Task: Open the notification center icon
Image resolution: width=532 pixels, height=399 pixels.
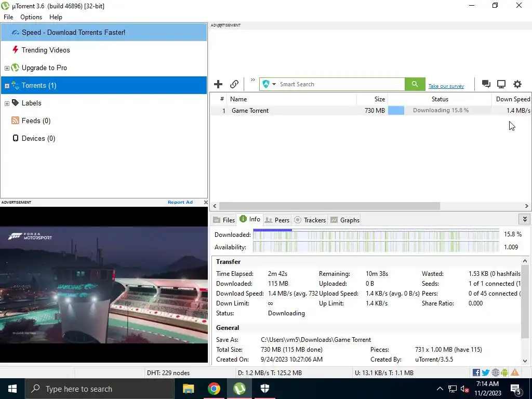Action: click(x=516, y=389)
